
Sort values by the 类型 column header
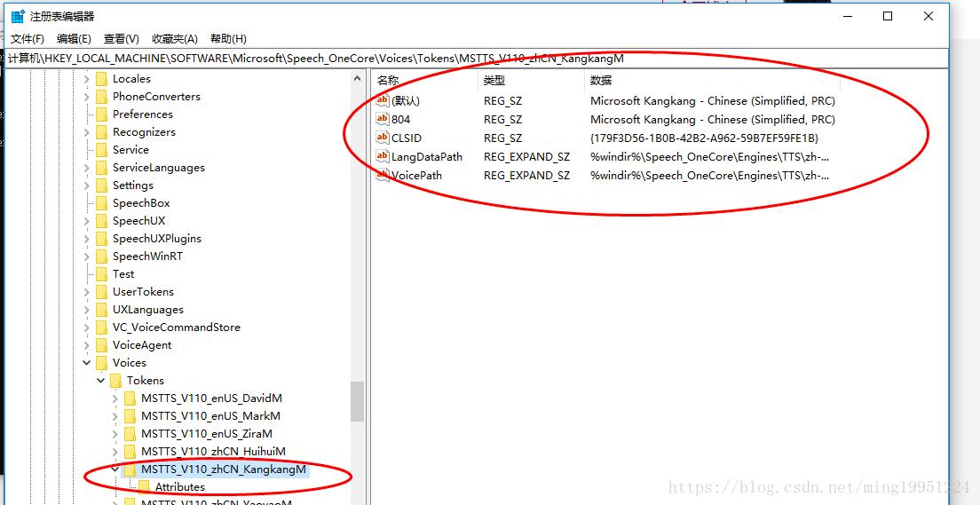coord(531,81)
